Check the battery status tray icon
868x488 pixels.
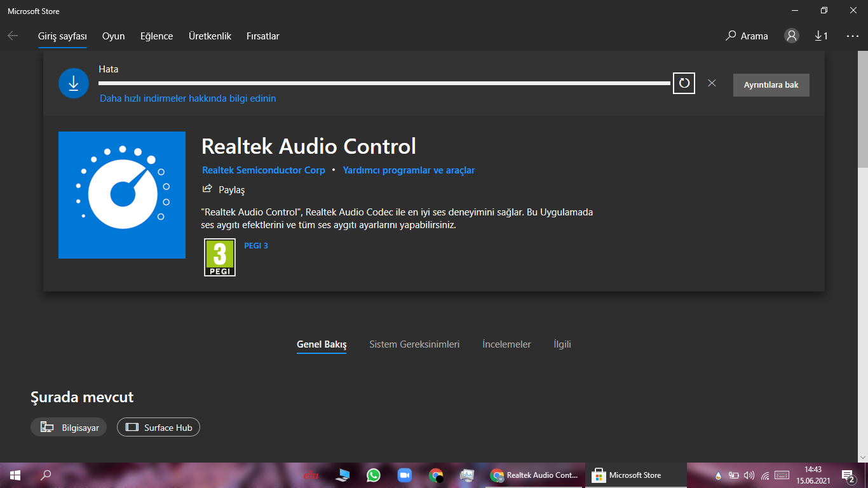(734, 475)
